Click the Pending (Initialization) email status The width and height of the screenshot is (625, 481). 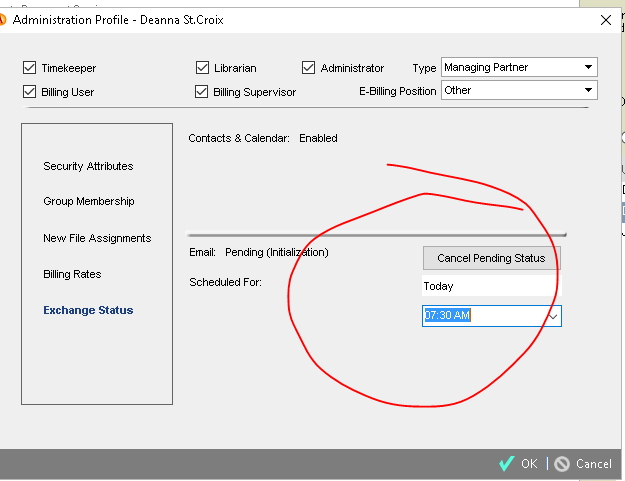277,252
